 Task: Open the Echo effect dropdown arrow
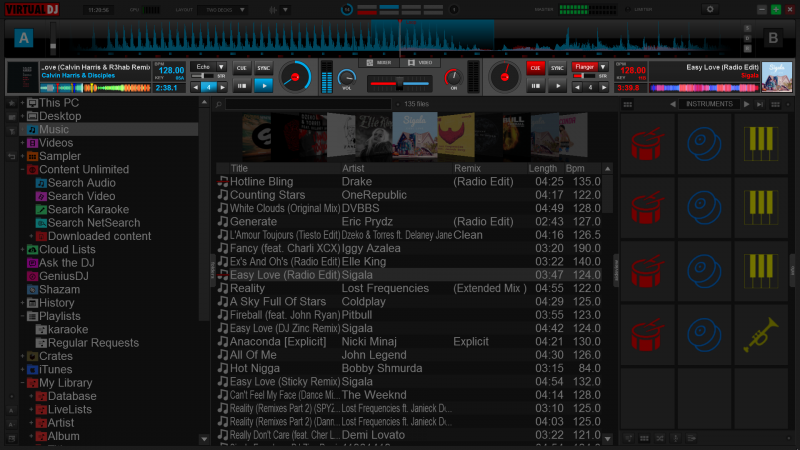(x=221, y=67)
